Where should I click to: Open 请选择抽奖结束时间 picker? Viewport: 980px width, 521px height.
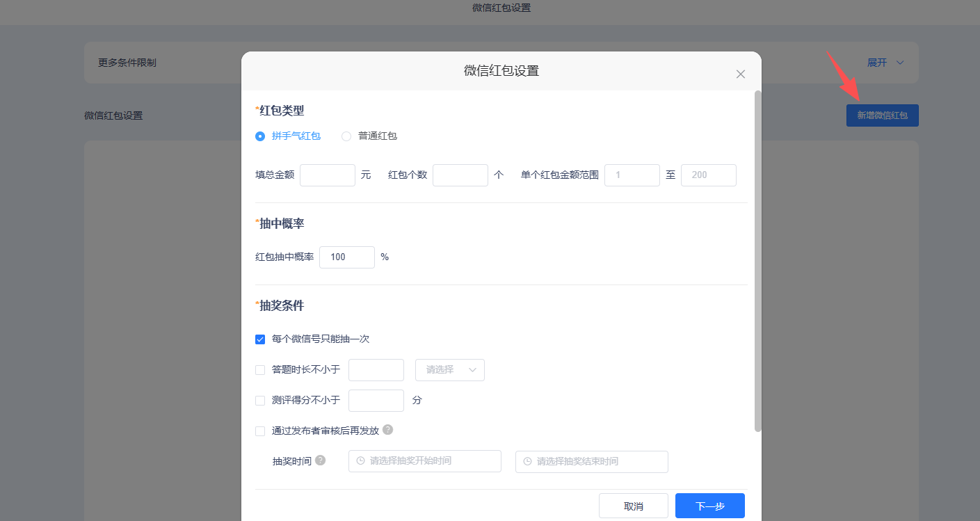click(x=592, y=461)
